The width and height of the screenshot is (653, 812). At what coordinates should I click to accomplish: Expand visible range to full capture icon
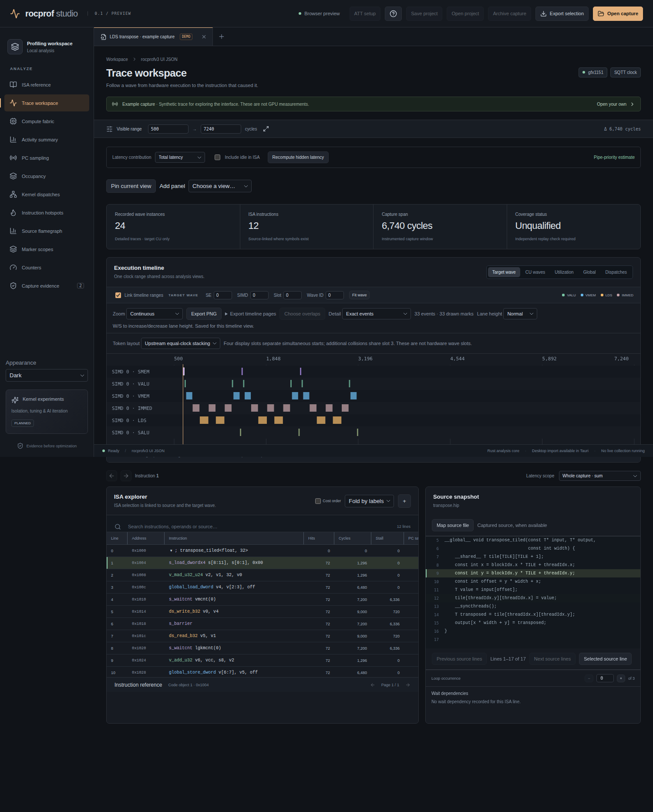[x=266, y=129]
